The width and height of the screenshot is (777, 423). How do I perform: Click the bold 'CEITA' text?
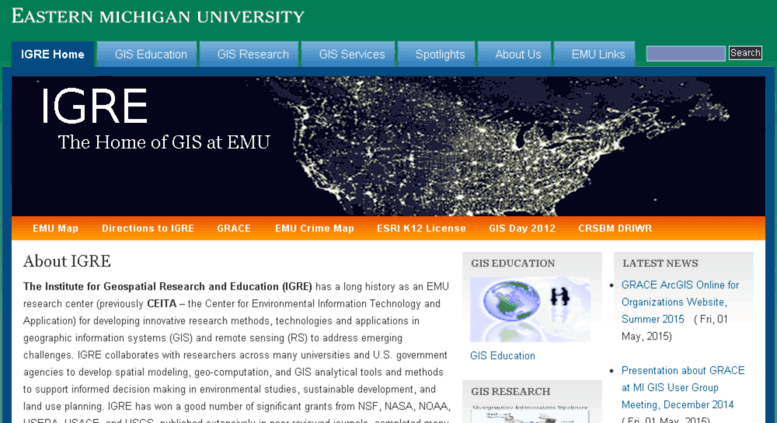[162, 304]
